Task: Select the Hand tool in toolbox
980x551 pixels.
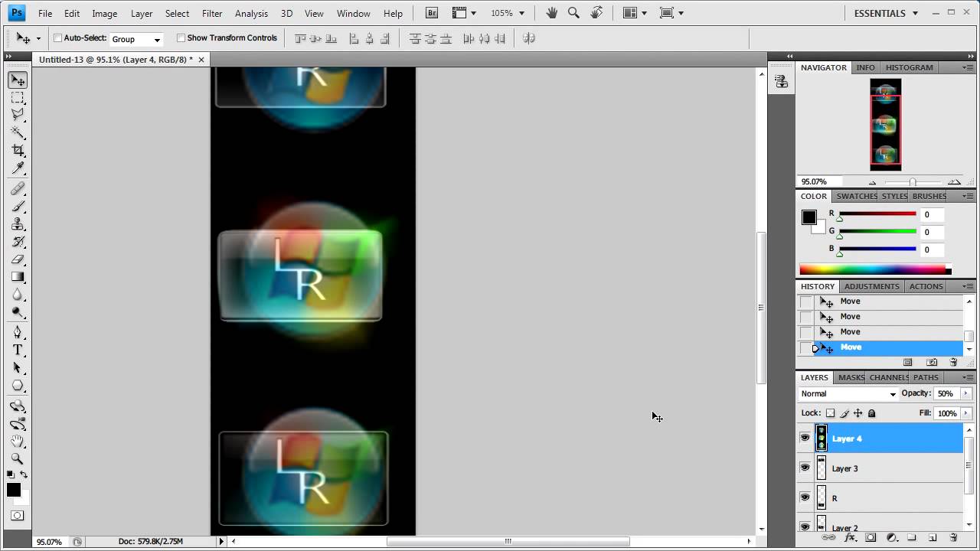Action: (x=18, y=441)
